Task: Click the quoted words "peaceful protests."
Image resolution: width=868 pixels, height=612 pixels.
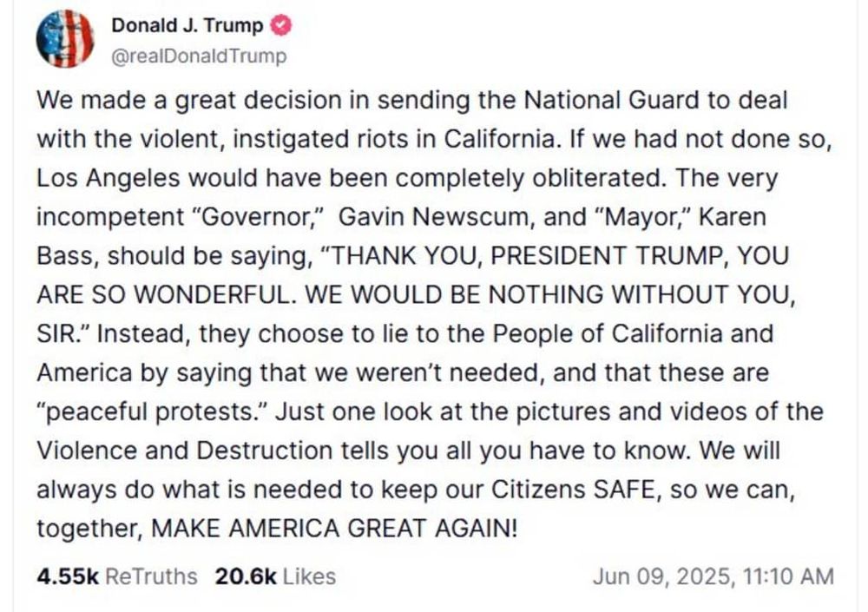Action: pyautogui.click(x=153, y=412)
